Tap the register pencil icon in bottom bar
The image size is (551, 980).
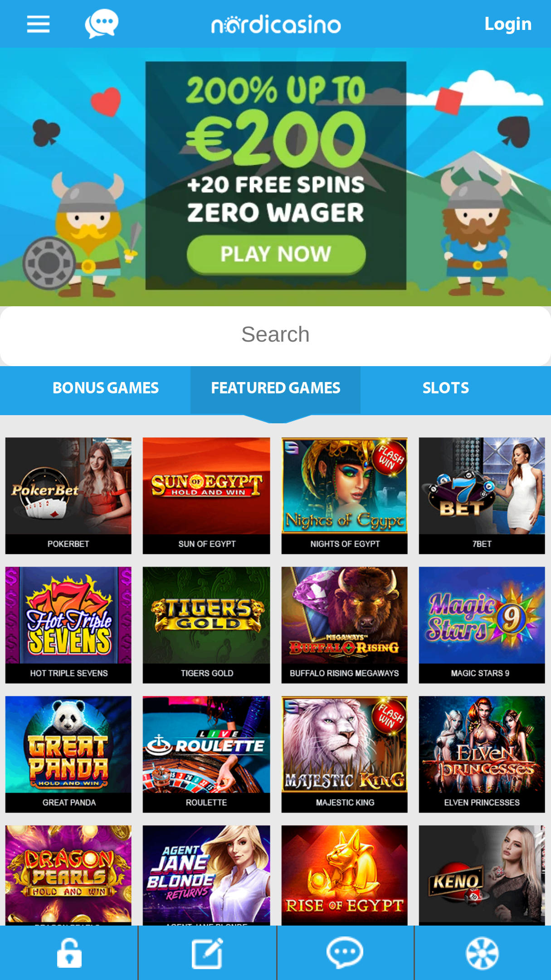(x=207, y=953)
